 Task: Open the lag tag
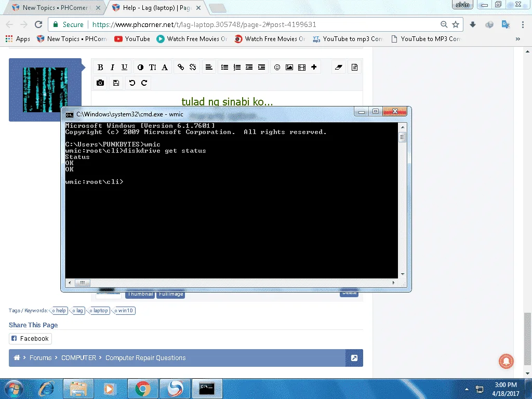(x=78, y=311)
